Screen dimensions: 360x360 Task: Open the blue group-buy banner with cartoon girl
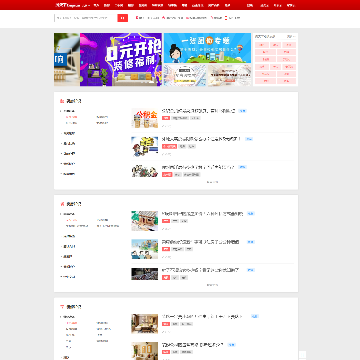pos(207,48)
